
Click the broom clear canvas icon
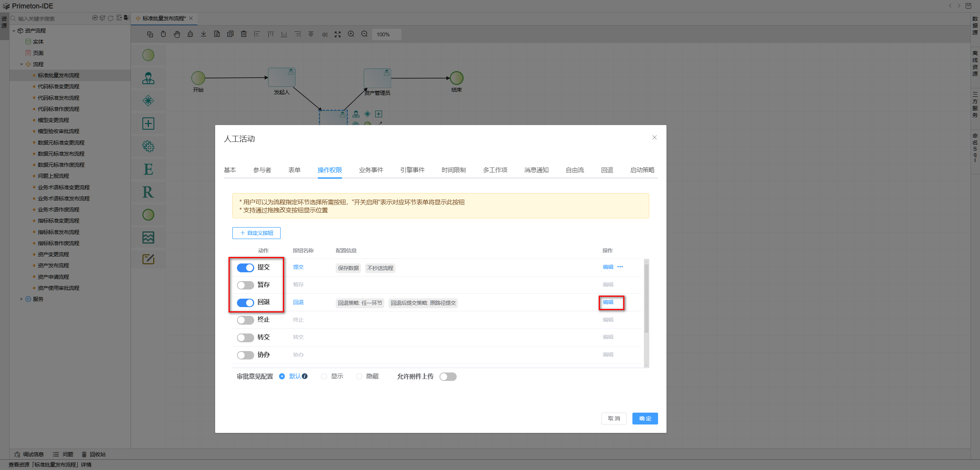coord(190,34)
